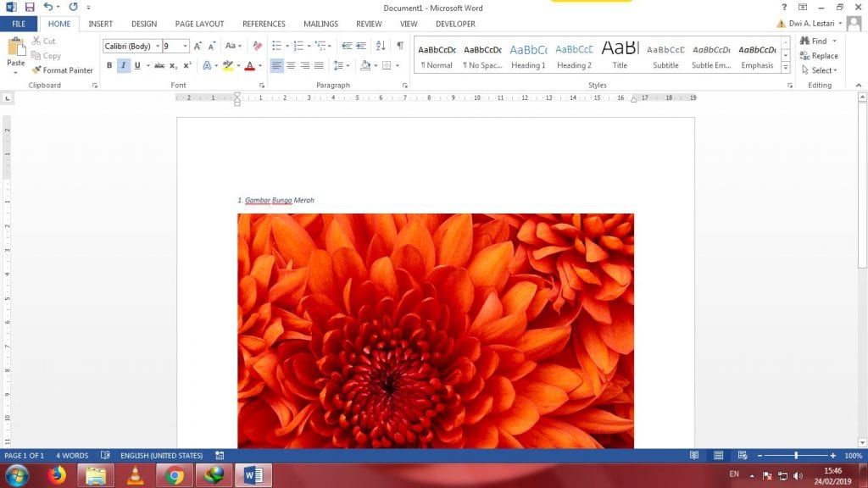Viewport: 868px width, 488px height.
Task: Click the Grow Font icon
Action: coord(198,46)
